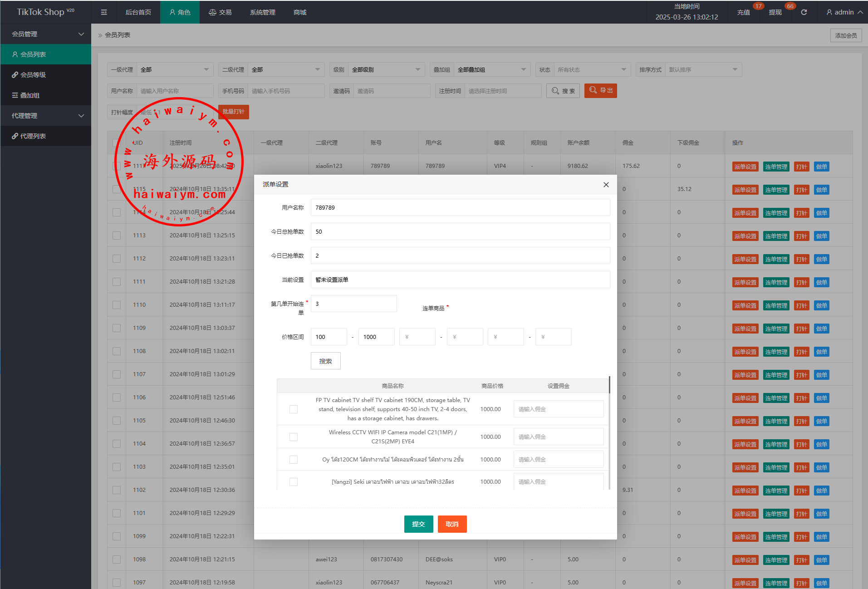Close the 派单设置 dialog with X
This screenshot has height=589, width=868.
606,185
